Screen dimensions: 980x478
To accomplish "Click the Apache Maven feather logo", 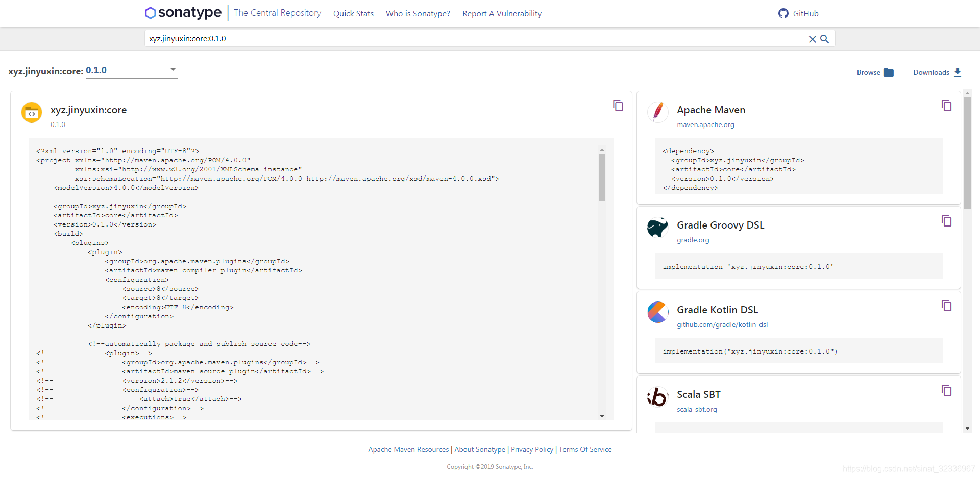I will 658,112.
